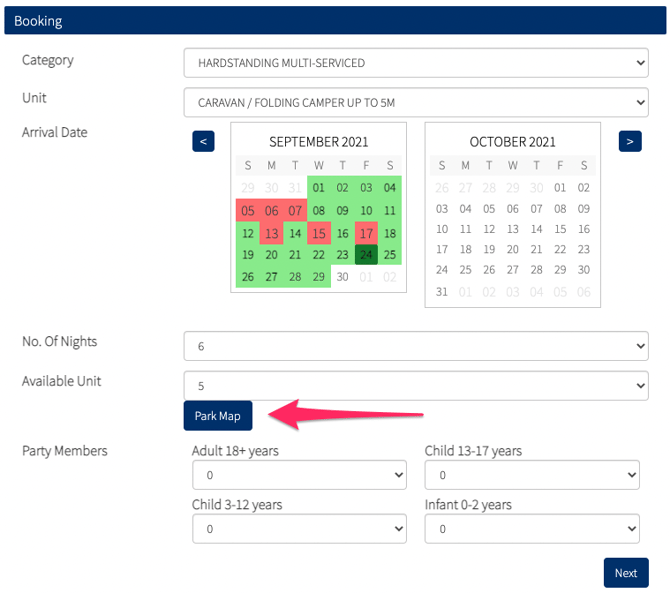Go to previous month with left arrow
The width and height of the screenshot is (670, 593).
[203, 141]
